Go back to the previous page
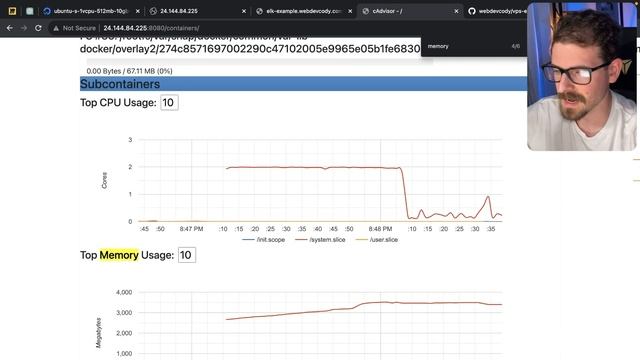Viewport: 640px width, 360px height. pos(10,28)
